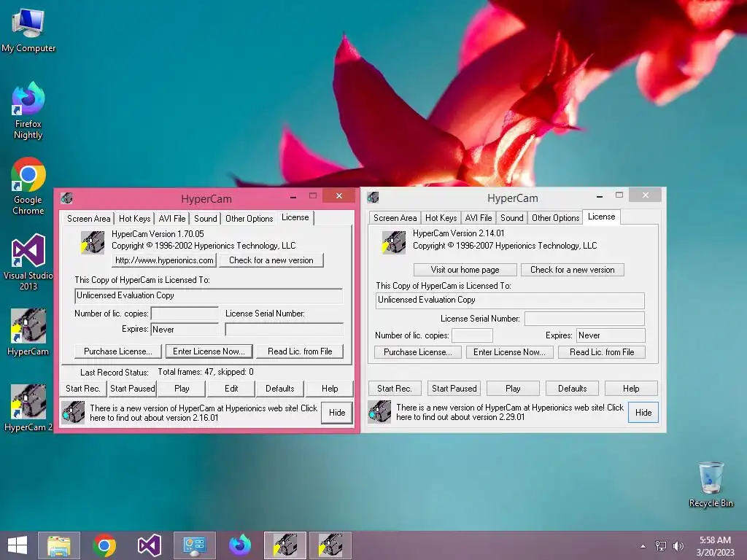Switch to Screen Area tab in HyperCam 1.70

coord(88,219)
